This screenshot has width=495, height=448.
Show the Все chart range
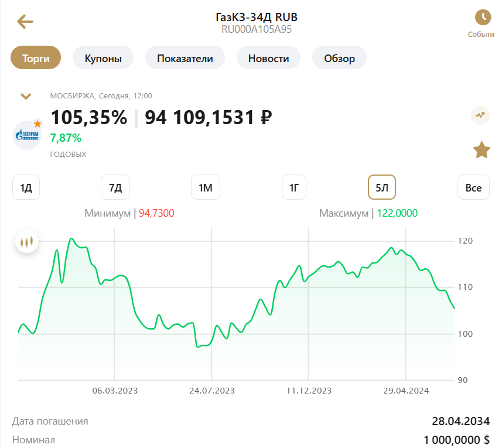(473, 187)
